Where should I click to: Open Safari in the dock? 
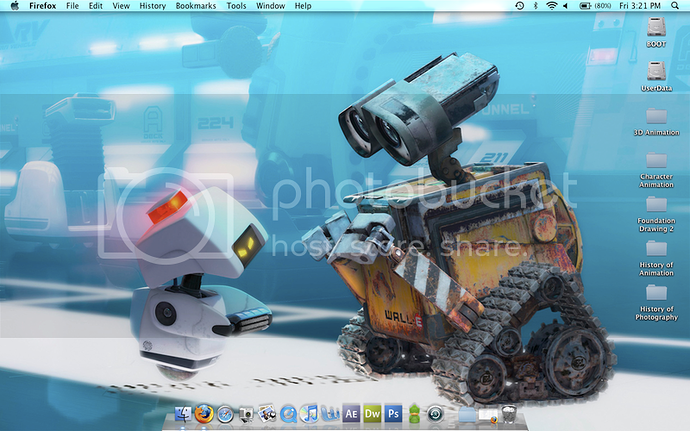pos(225,413)
